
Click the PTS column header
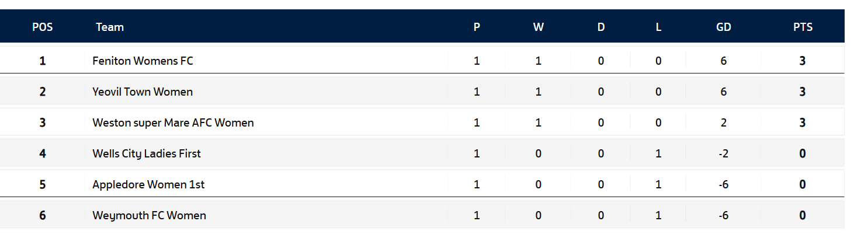point(803,27)
